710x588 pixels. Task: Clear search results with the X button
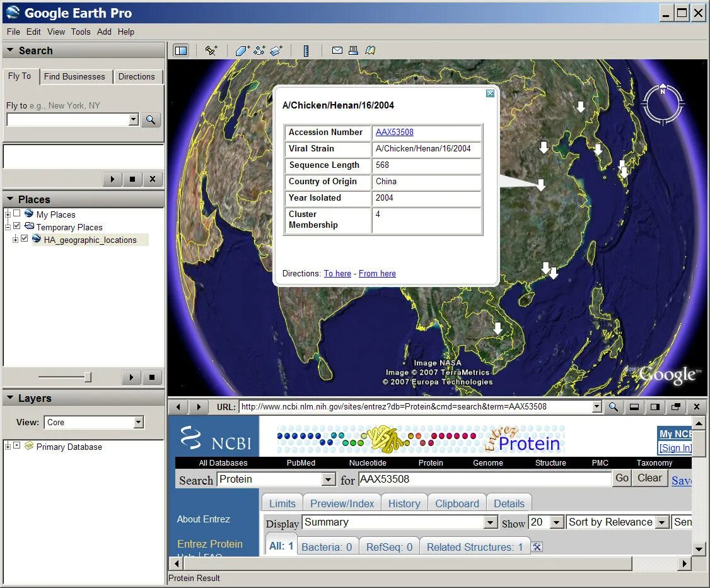coord(153,179)
